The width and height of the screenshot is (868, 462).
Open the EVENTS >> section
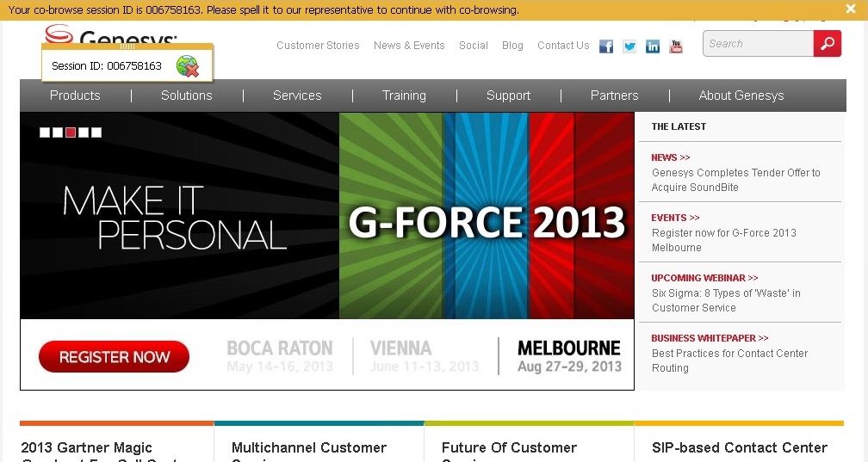[x=675, y=218]
